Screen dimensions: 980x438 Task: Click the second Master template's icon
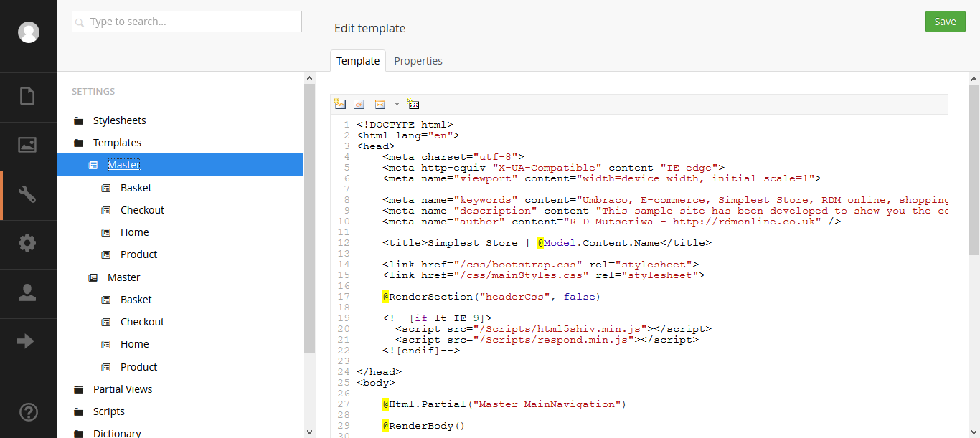tap(93, 277)
